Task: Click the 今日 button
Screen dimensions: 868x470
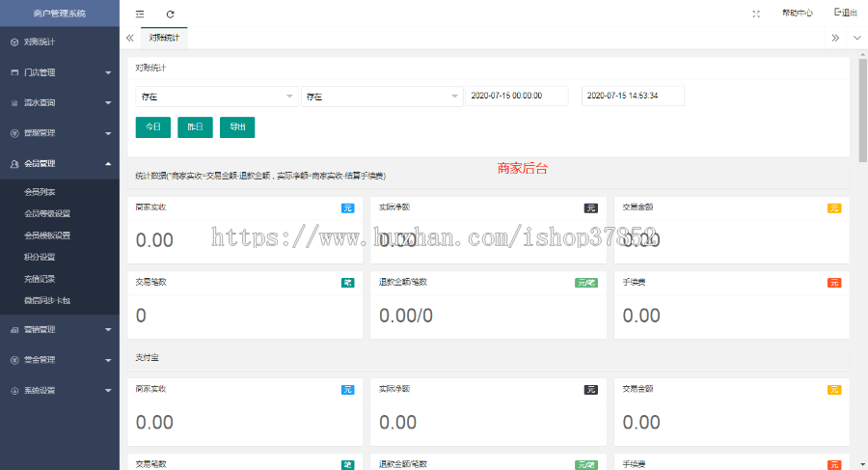Action: coord(152,127)
